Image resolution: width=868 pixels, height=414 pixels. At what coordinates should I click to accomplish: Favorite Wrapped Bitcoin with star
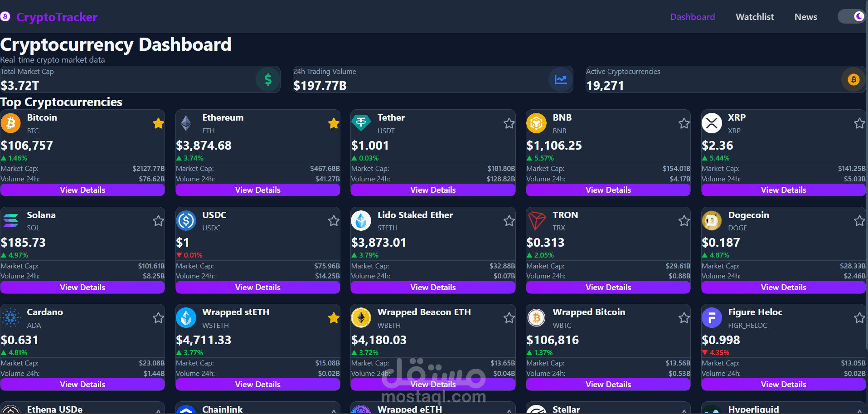pos(684,318)
